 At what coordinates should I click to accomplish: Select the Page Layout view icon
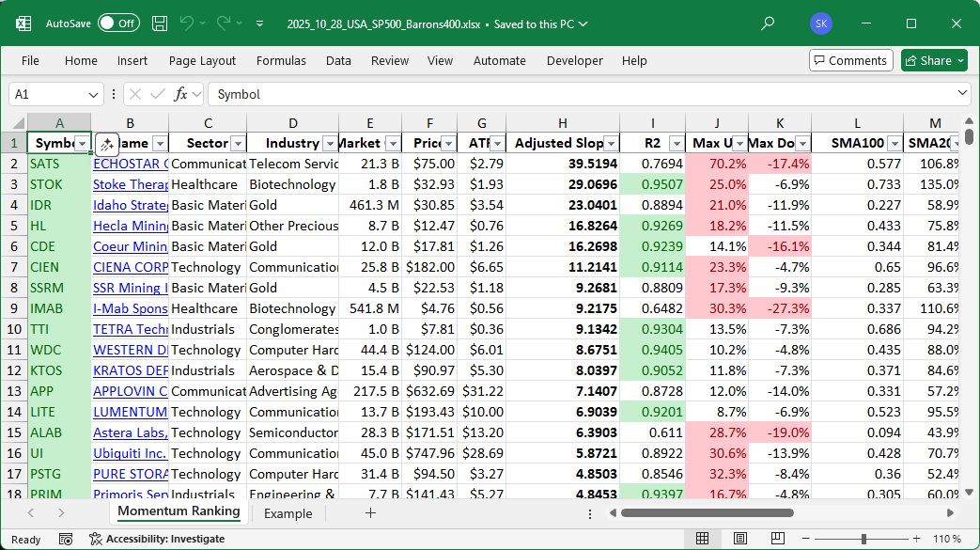[x=740, y=539]
